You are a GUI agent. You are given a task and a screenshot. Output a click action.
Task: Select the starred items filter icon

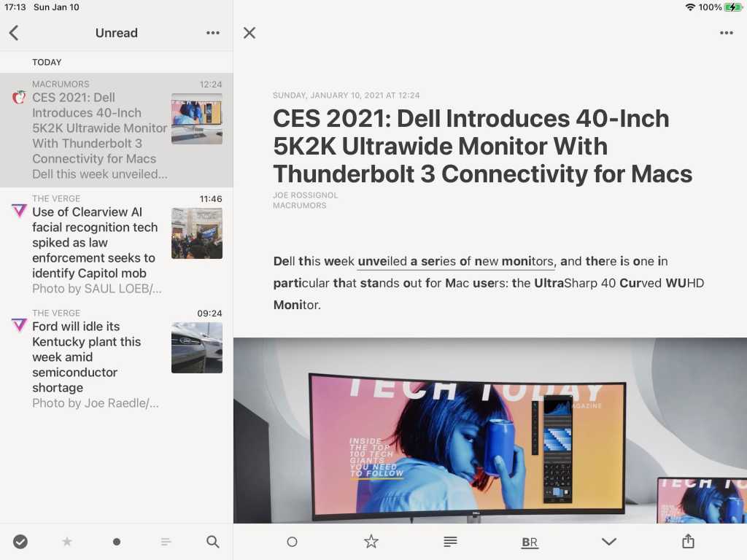pos(67,542)
